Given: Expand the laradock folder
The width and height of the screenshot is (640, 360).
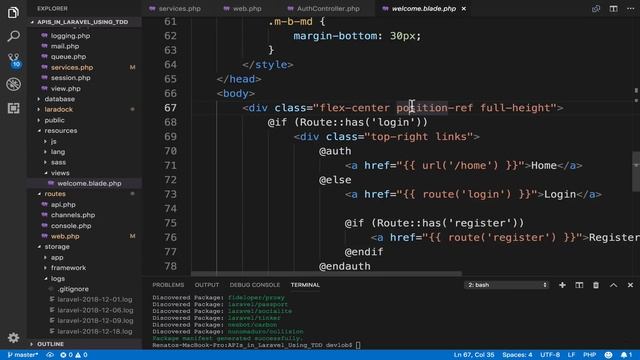Looking at the screenshot, I should [59, 109].
